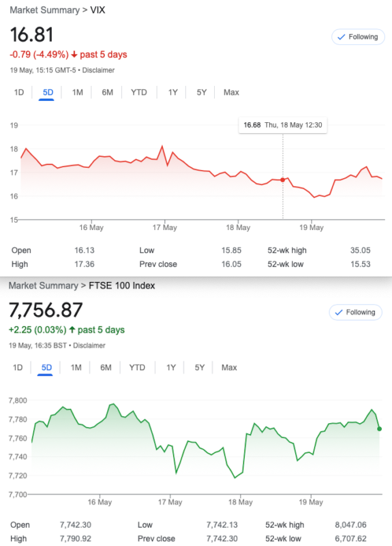Click the checkmark icon in VIX Following

tap(342, 37)
